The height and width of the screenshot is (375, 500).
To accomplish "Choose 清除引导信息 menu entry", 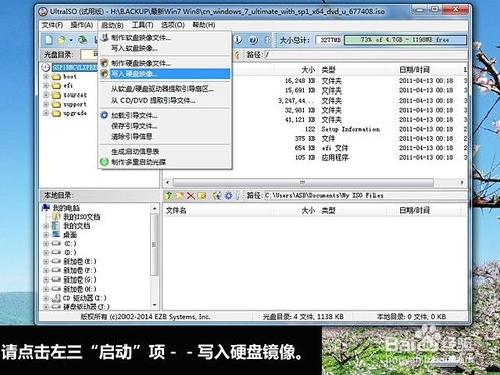I will point(165,136).
